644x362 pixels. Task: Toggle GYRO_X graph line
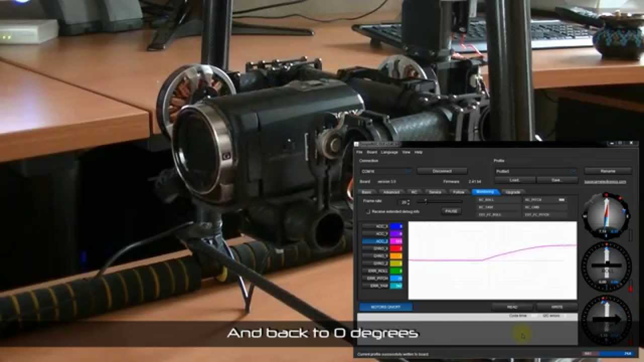[x=375, y=248]
